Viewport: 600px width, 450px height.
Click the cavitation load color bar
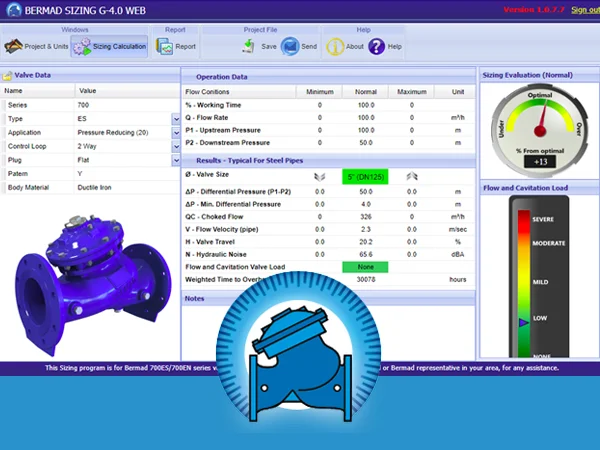pos(524,283)
